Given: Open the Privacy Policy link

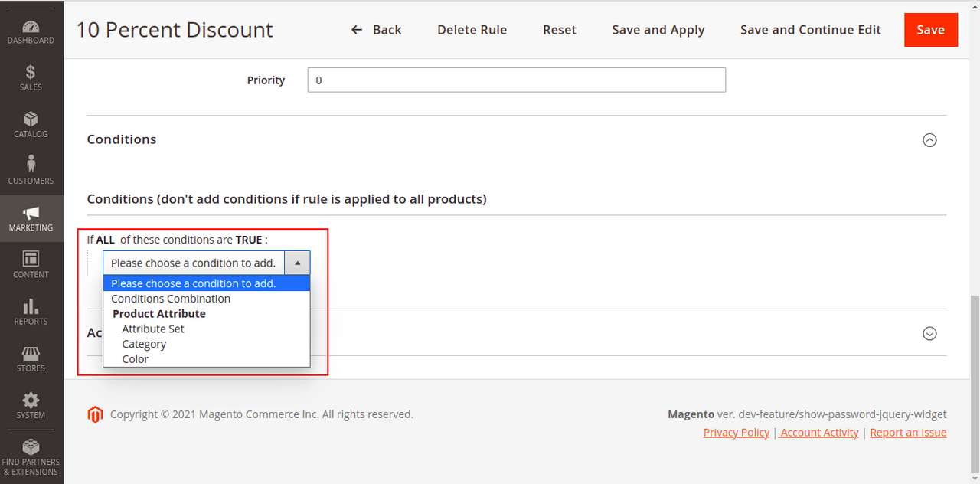Looking at the screenshot, I should pos(737,433).
